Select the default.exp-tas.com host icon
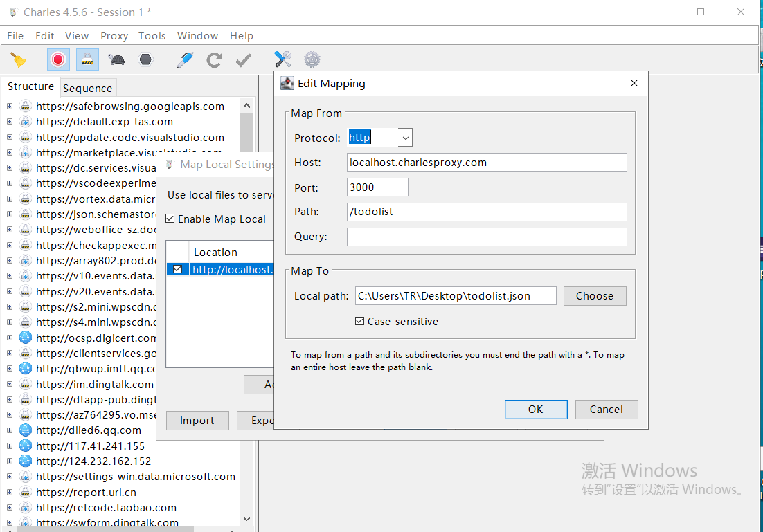Image resolution: width=763 pixels, height=532 pixels. (x=26, y=122)
